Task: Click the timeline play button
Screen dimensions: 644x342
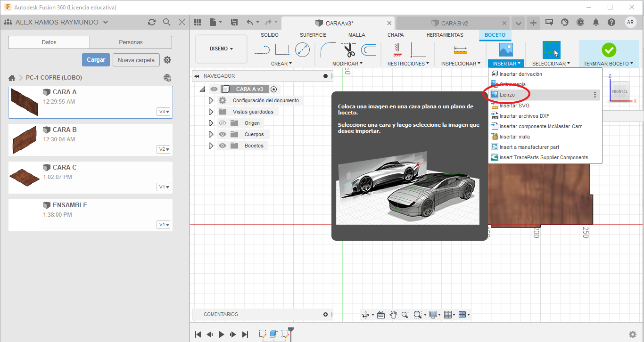Action: coord(222,334)
